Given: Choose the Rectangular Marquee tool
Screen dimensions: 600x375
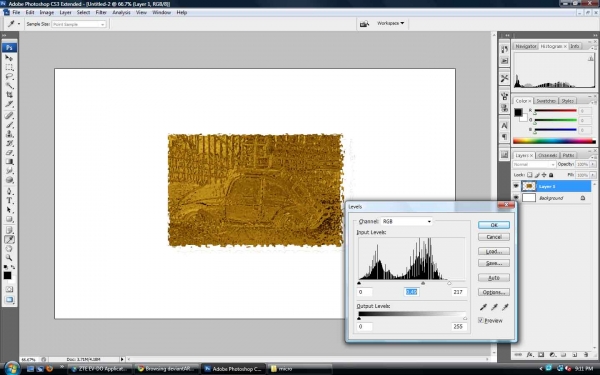Looking at the screenshot, I should pyautogui.click(x=9, y=67).
